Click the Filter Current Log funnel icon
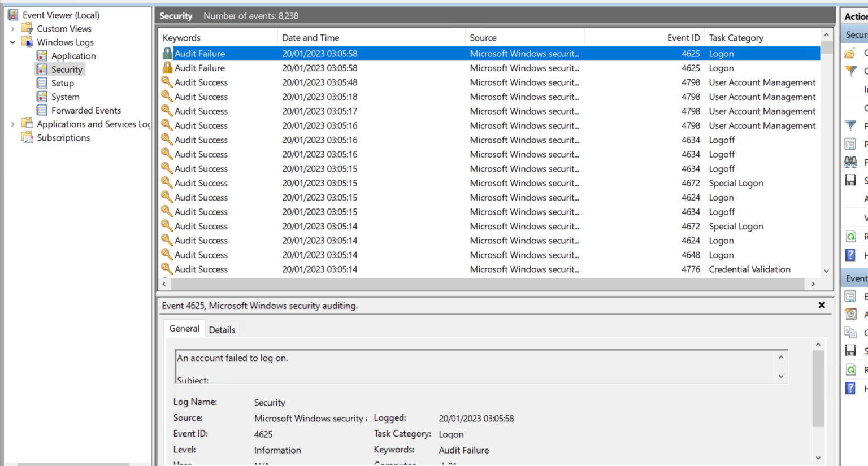The image size is (868, 466). pyautogui.click(x=850, y=125)
